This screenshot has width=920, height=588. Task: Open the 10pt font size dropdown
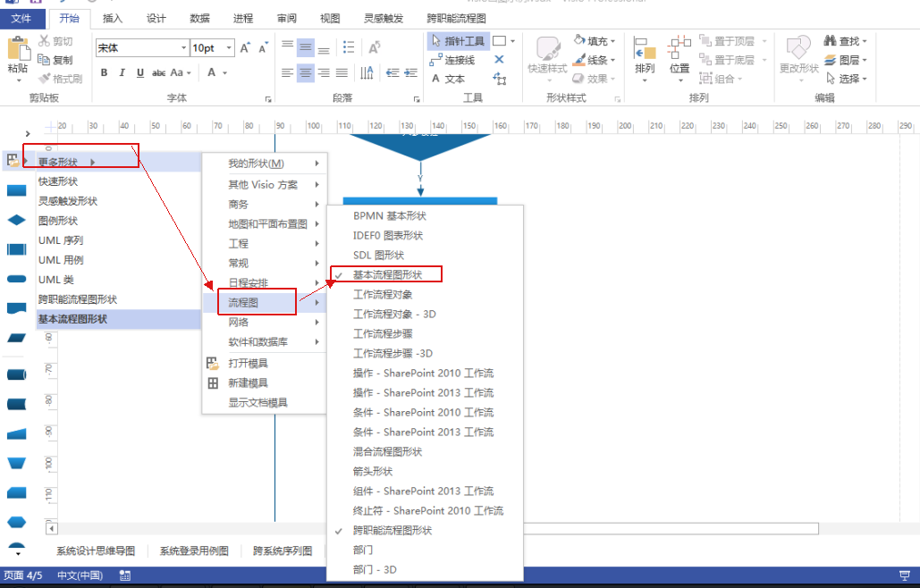click(x=230, y=47)
